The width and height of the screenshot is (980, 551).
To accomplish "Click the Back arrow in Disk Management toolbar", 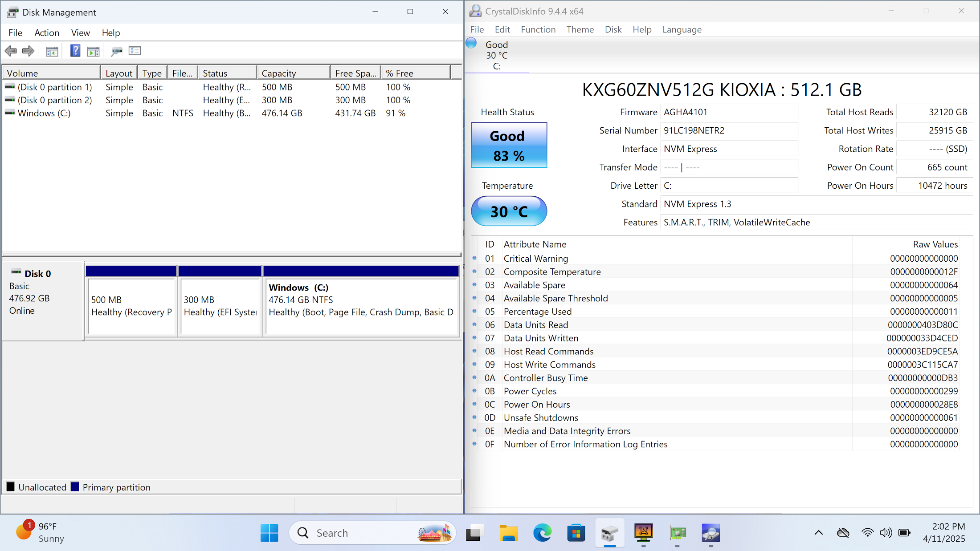I will click(11, 51).
